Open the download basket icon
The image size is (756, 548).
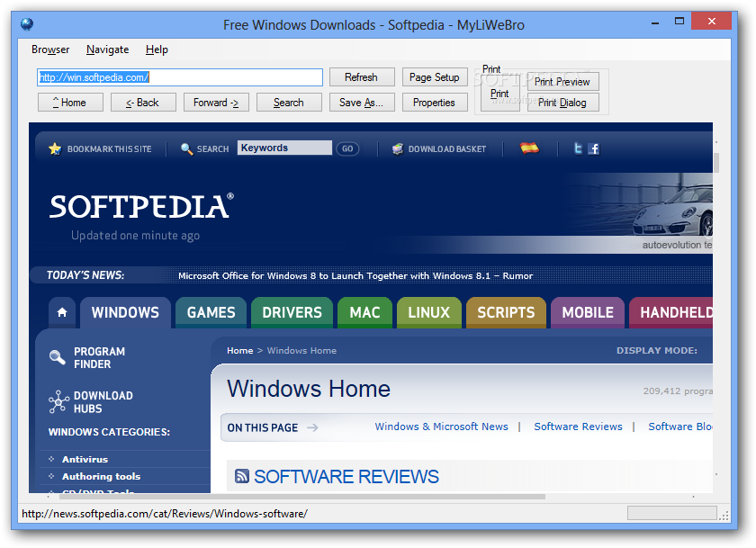tap(397, 149)
